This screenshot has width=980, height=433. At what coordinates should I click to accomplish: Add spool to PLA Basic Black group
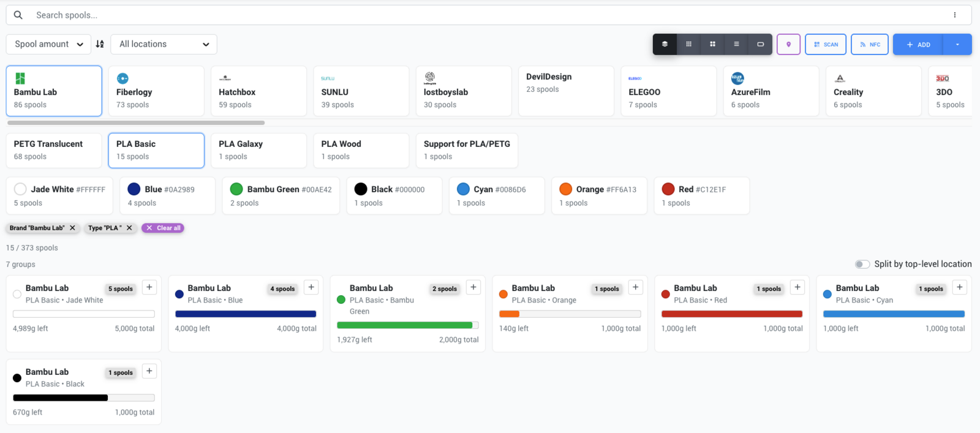(x=149, y=371)
